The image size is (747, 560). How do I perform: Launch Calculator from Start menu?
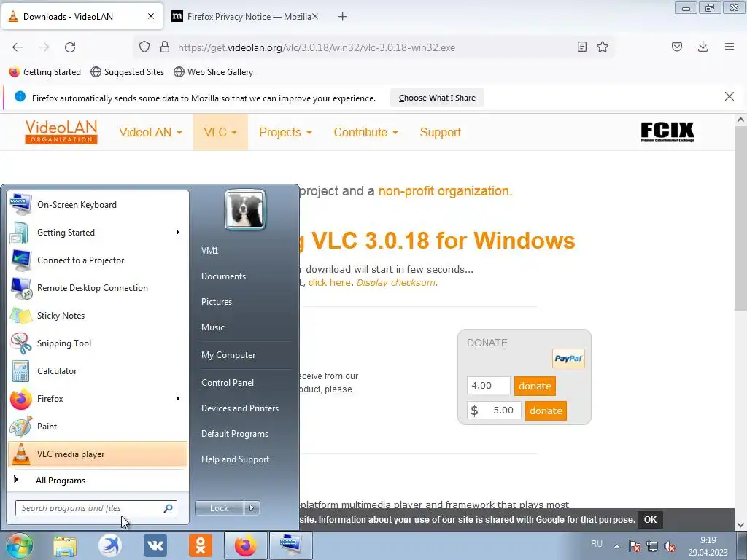98,371
